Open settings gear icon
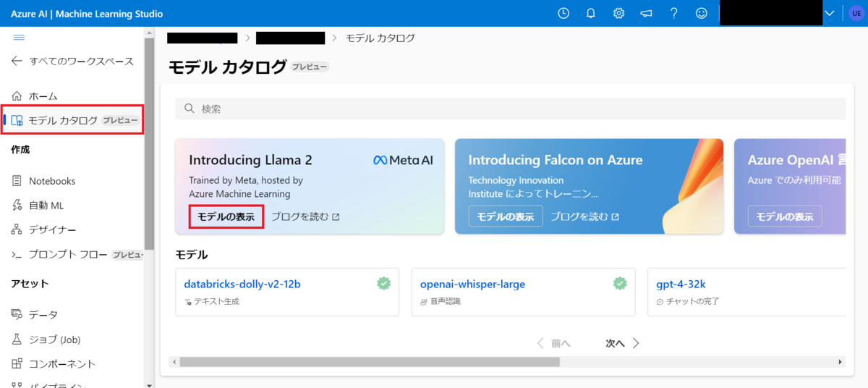Screen dimensions: 868x388 pyautogui.click(x=618, y=13)
